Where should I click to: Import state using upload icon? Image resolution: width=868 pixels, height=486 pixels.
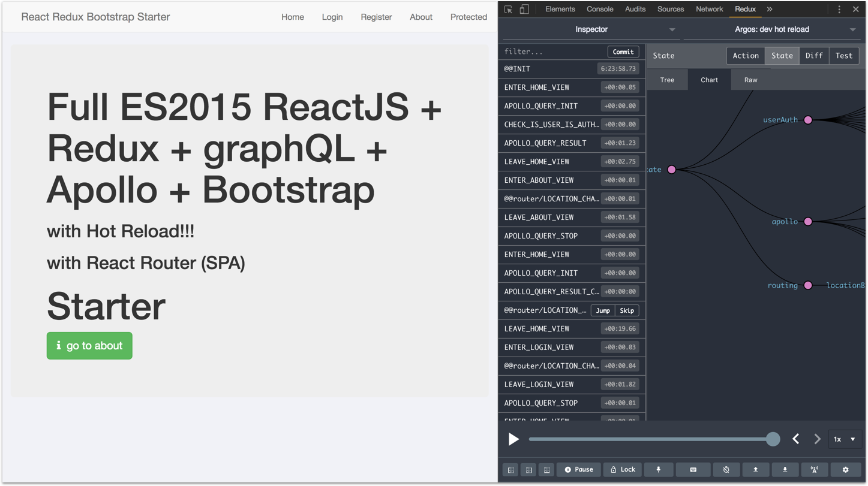(755, 470)
